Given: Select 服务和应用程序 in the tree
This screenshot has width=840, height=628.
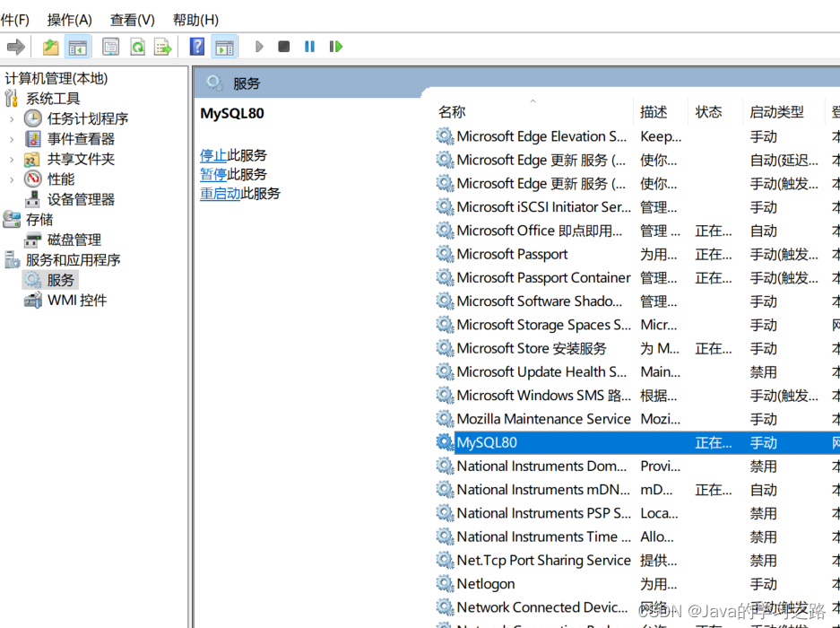Looking at the screenshot, I should [x=74, y=260].
